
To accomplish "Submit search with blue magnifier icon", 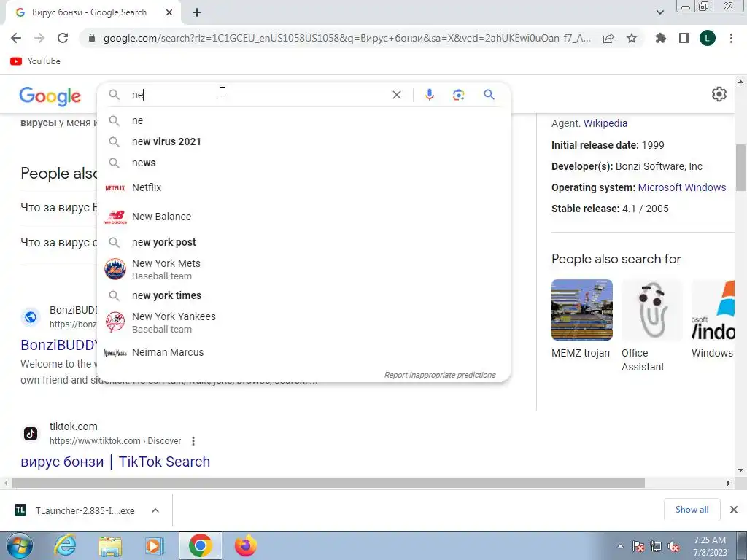I will tap(489, 95).
